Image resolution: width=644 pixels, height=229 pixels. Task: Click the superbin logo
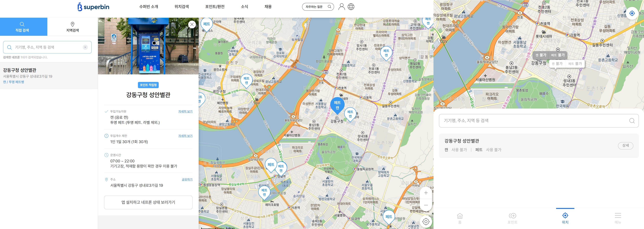[93, 7]
